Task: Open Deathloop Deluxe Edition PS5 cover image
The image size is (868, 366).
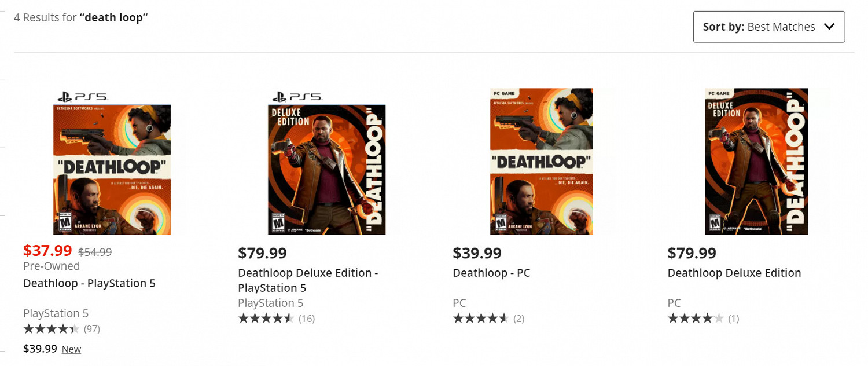Action: point(327,169)
